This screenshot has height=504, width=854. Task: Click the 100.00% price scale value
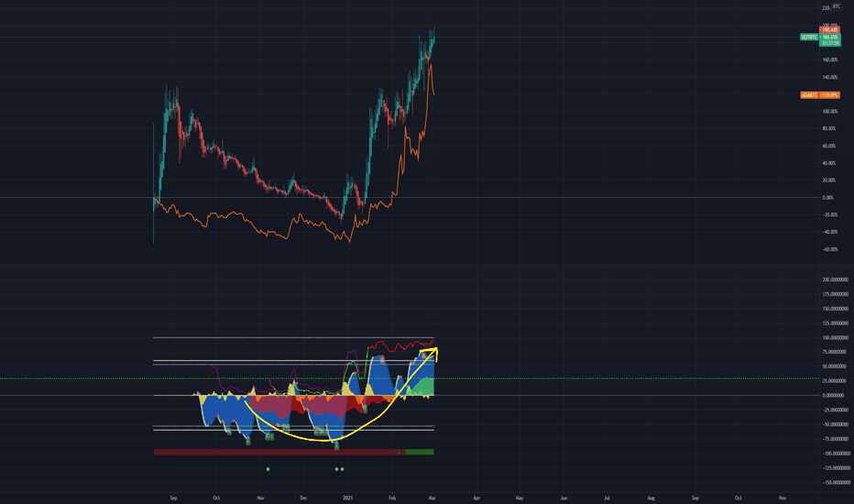(830, 112)
